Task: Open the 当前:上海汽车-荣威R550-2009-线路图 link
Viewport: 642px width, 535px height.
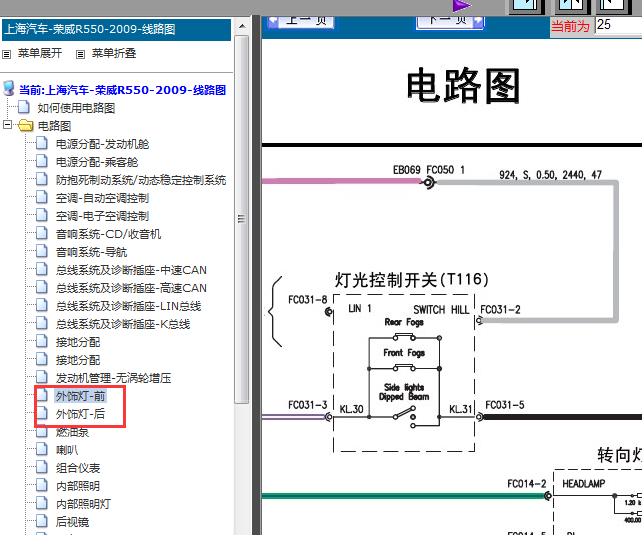Action: (122, 90)
